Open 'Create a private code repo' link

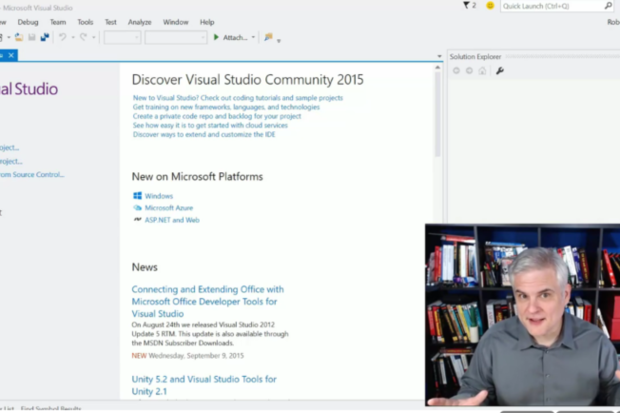pos(217,116)
